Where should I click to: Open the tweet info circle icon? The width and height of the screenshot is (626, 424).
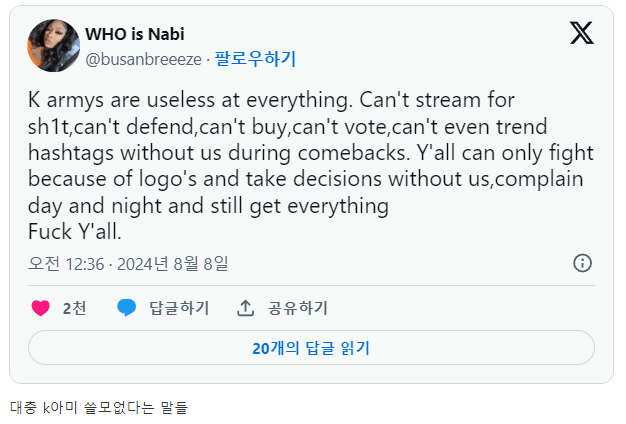582,263
